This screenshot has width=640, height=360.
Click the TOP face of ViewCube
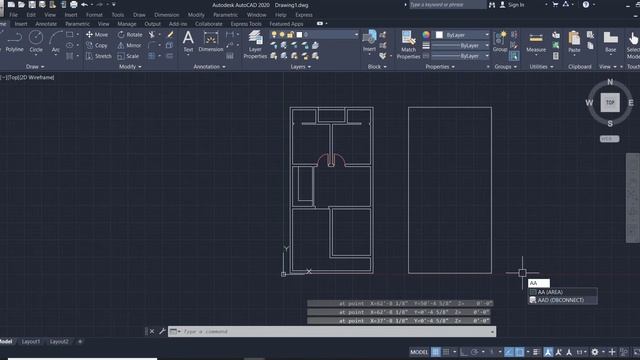click(x=610, y=102)
